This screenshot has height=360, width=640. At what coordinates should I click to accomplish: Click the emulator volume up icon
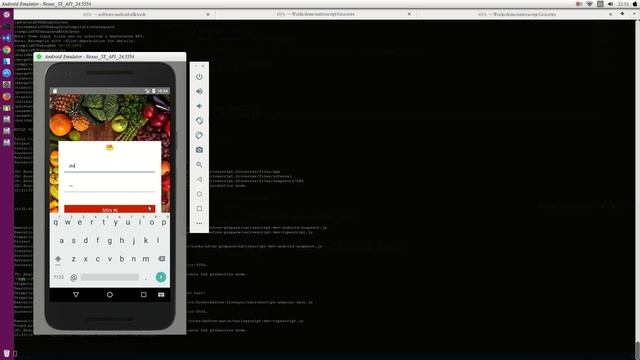[199, 91]
